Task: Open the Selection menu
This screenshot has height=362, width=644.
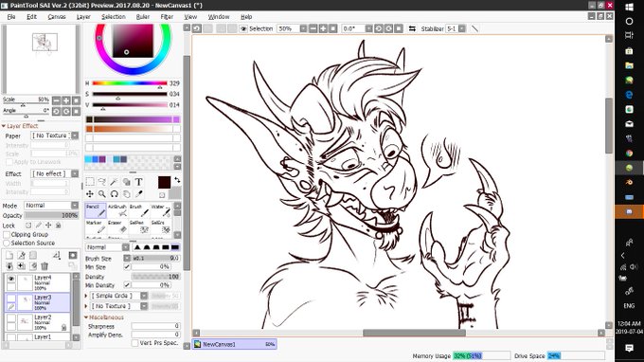Action: 114,17
